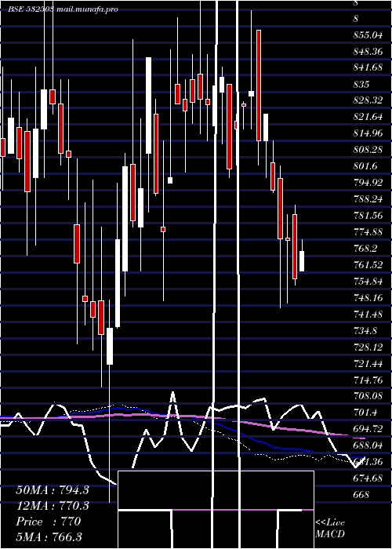Select the 841.68 axis value
Viewport: 392px width, 549px height.
coord(369,67)
